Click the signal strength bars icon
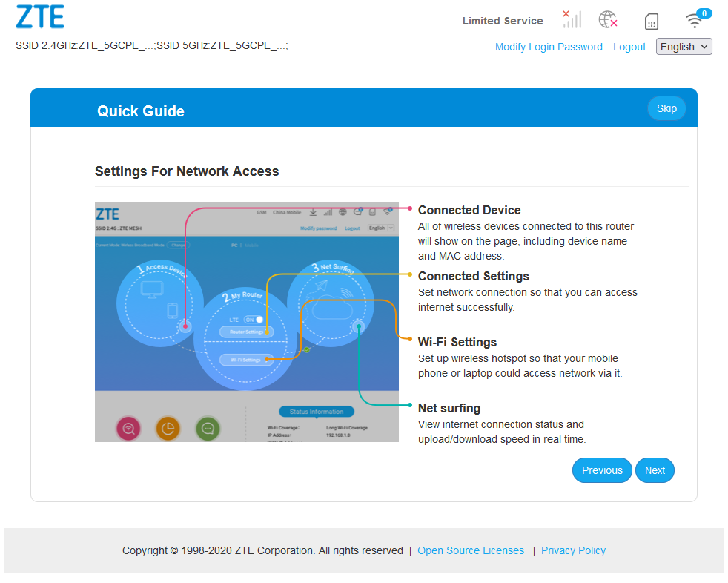 (572, 19)
